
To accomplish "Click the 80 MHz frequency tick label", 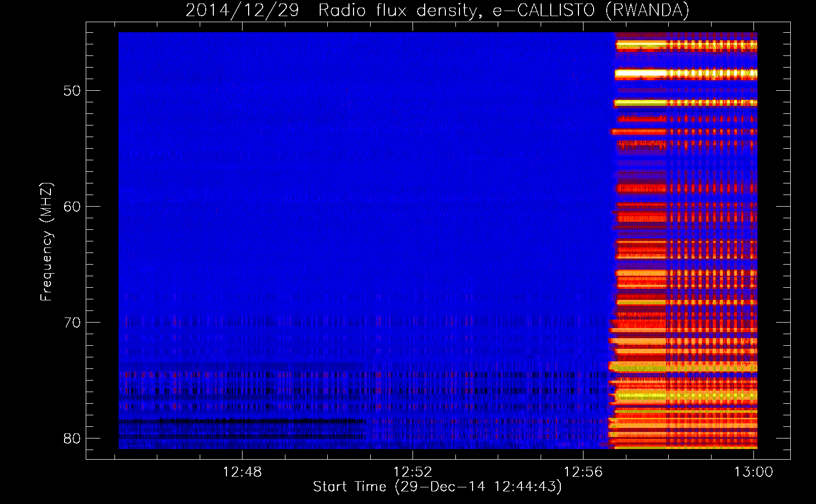I will pyautogui.click(x=72, y=438).
